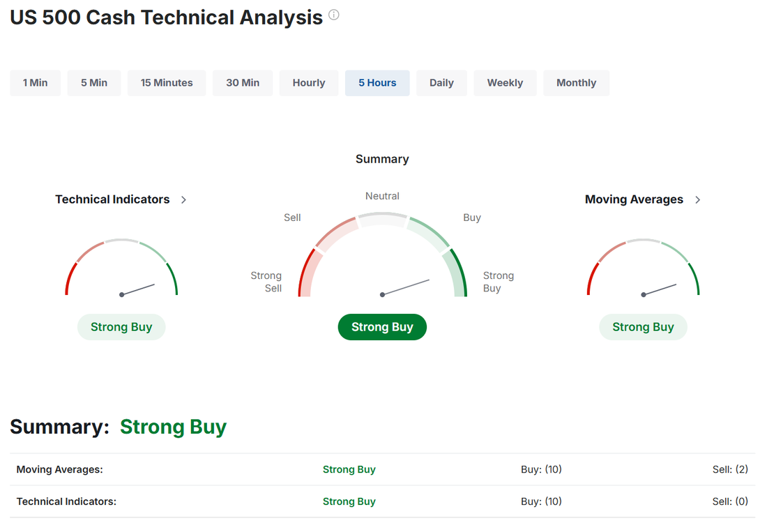Switch to Hourly timeframe tab

(309, 83)
